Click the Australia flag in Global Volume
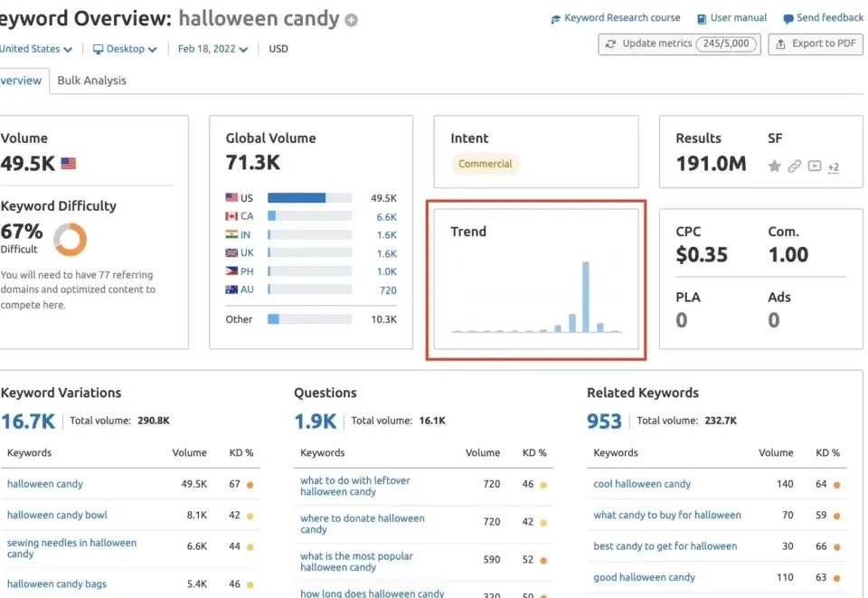 tap(231, 289)
